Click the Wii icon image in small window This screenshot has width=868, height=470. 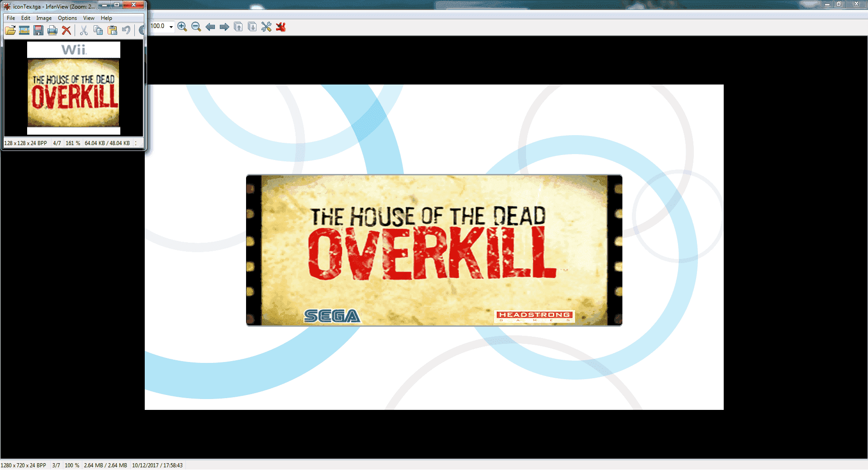tap(74, 88)
